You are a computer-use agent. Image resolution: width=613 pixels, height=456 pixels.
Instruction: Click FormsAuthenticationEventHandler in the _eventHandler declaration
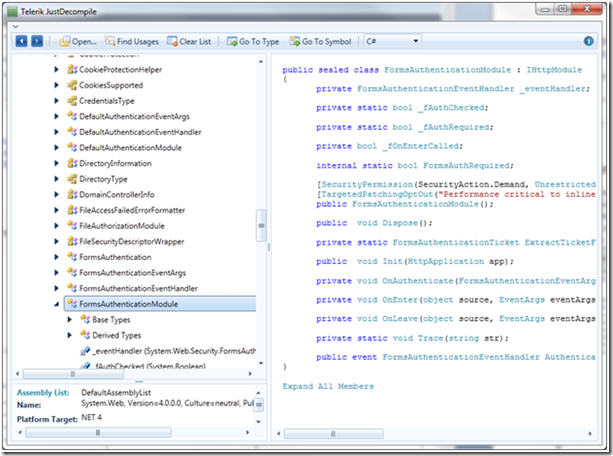[436, 89]
